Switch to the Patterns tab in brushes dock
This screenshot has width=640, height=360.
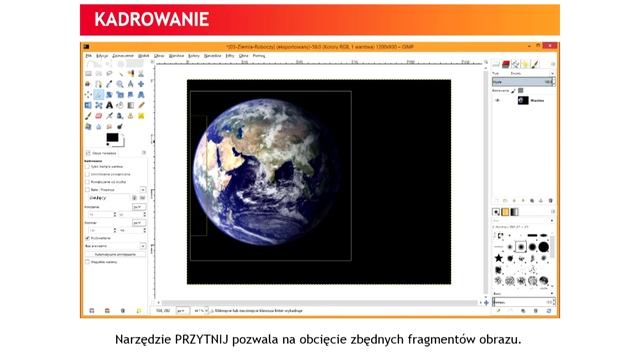pyautogui.click(x=505, y=212)
